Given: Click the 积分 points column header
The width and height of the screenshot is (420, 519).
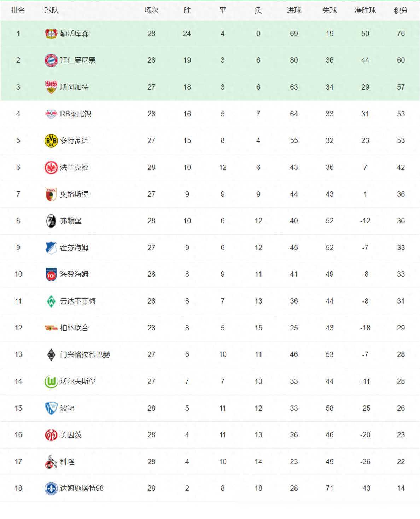Looking at the screenshot, I should coord(401,11).
